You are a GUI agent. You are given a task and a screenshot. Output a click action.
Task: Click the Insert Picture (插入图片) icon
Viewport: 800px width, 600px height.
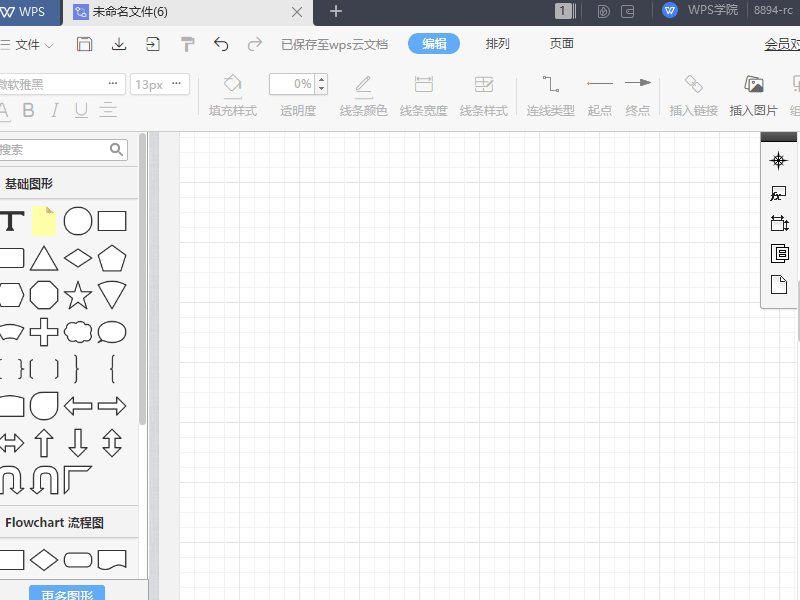(x=753, y=94)
